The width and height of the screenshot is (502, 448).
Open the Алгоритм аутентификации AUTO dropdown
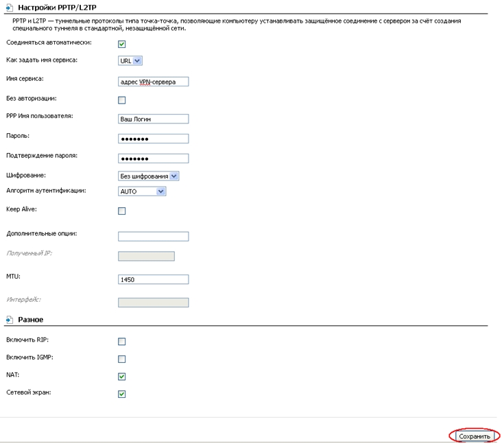pos(143,191)
